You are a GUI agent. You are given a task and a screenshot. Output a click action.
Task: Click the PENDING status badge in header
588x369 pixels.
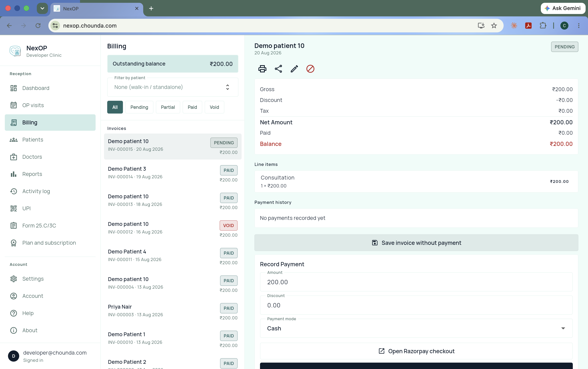click(x=564, y=47)
